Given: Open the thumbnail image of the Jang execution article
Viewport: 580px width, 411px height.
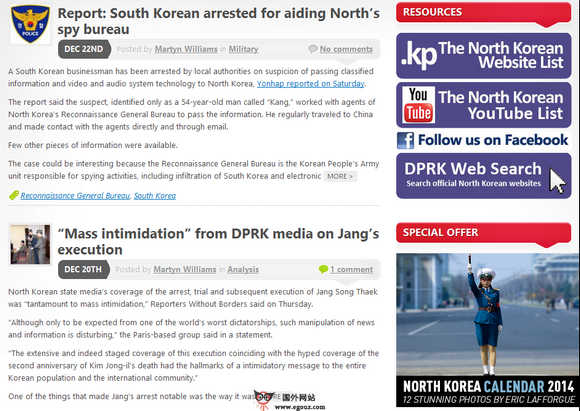Looking at the screenshot, I should click(x=30, y=244).
